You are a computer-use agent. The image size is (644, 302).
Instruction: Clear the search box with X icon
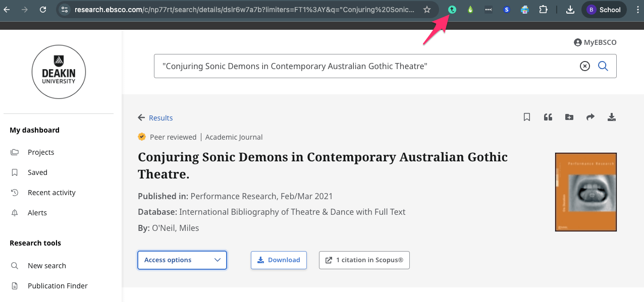[x=584, y=66]
